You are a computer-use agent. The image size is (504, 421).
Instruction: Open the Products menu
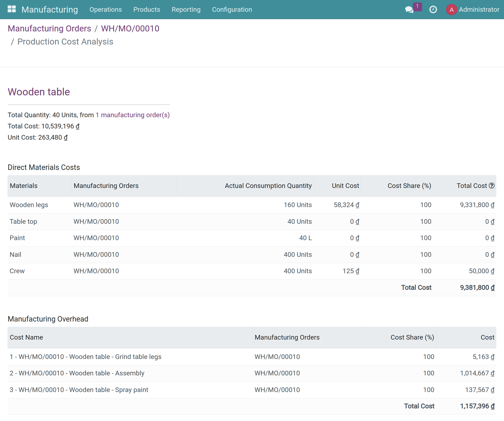[x=147, y=10]
